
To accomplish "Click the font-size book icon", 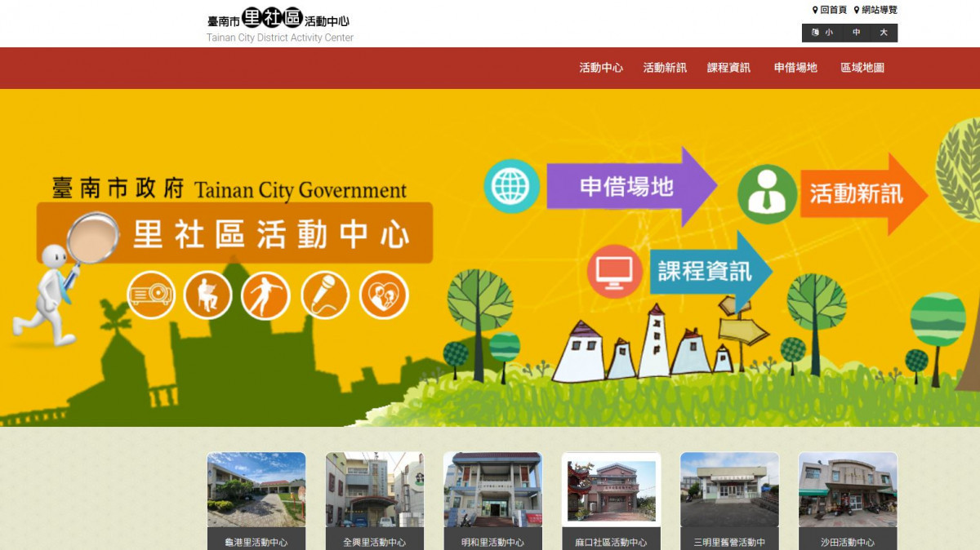I will click(814, 33).
